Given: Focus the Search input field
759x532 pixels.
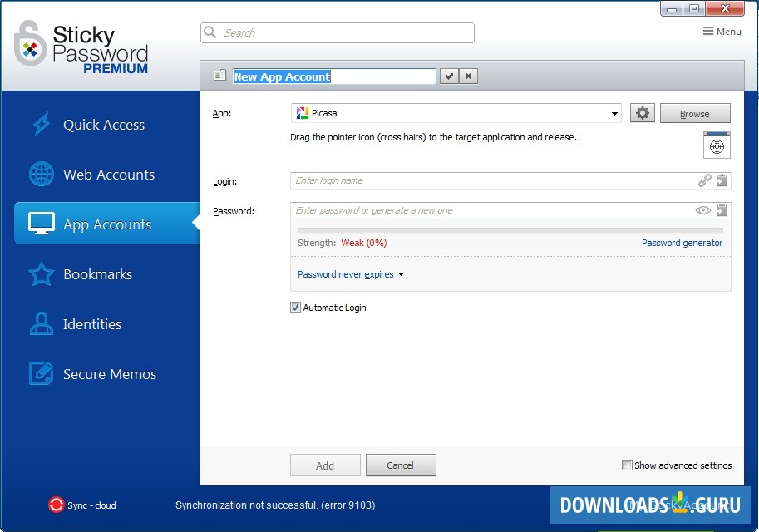Looking at the screenshot, I should 338,32.
